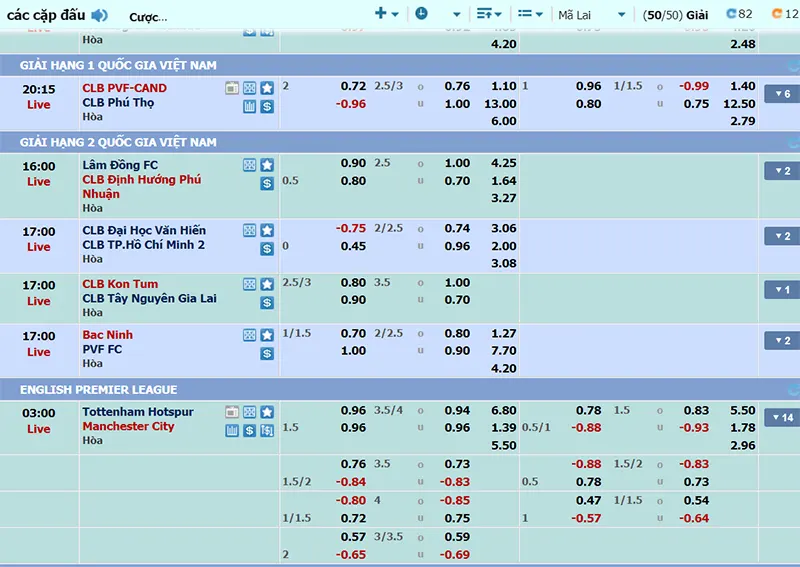Open the (50/50) Giải league filter
Screen dimensions: 800x567
(x=675, y=15)
